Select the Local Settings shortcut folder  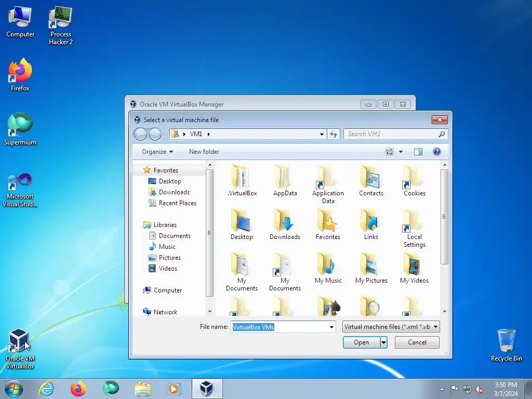click(x=414, y=229)
